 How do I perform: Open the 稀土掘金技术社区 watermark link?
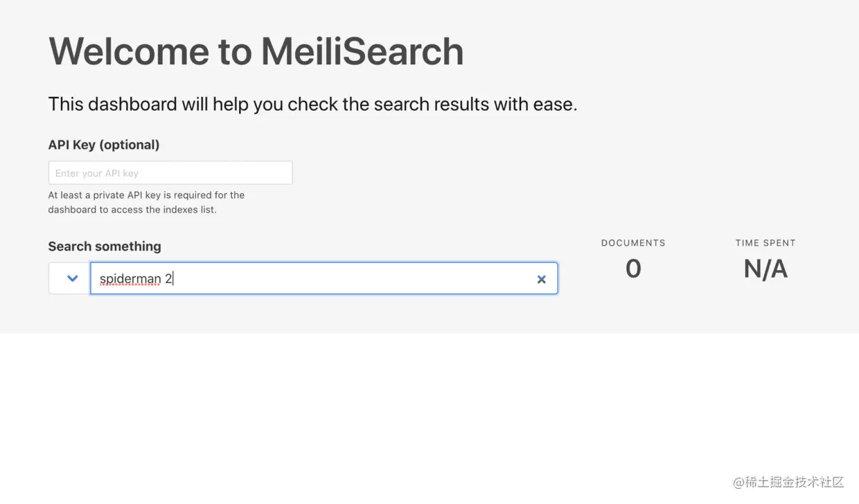(788, 483)
